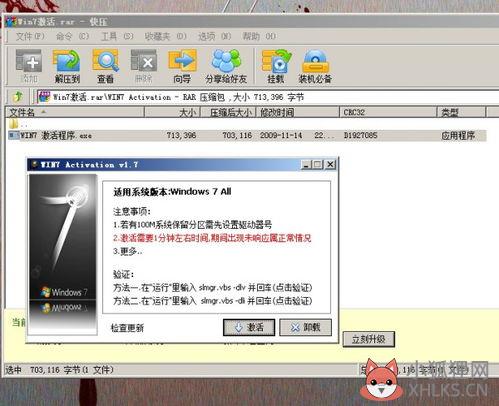Sort by 文件名 column header

coord(75,112)
